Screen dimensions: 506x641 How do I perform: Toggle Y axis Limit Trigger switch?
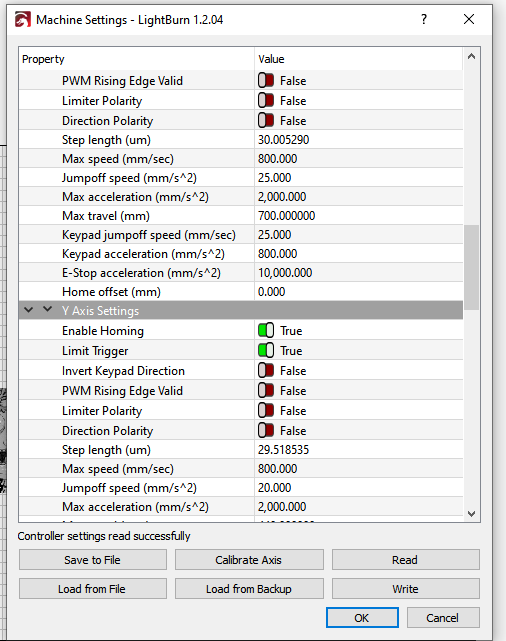tap(266, 350)
